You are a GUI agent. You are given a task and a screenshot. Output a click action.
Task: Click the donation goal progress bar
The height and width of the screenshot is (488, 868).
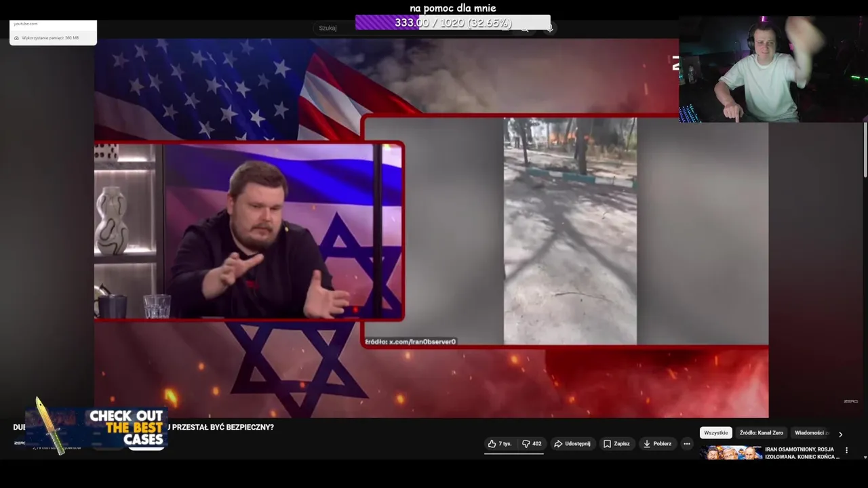point(453,22)
